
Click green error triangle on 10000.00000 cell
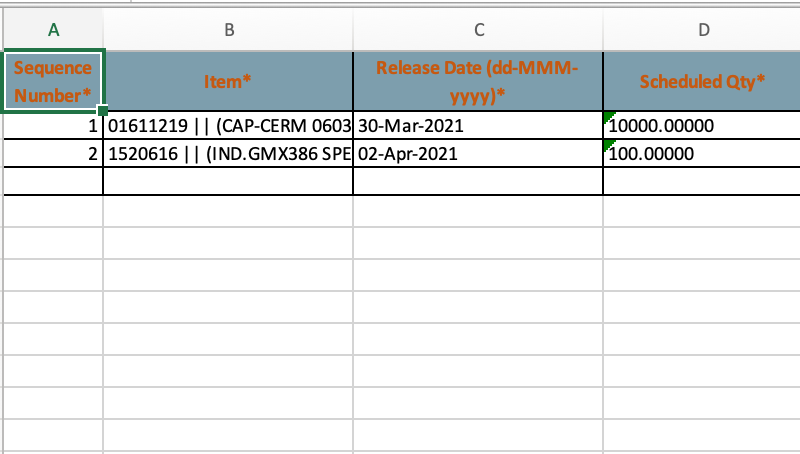609,118
